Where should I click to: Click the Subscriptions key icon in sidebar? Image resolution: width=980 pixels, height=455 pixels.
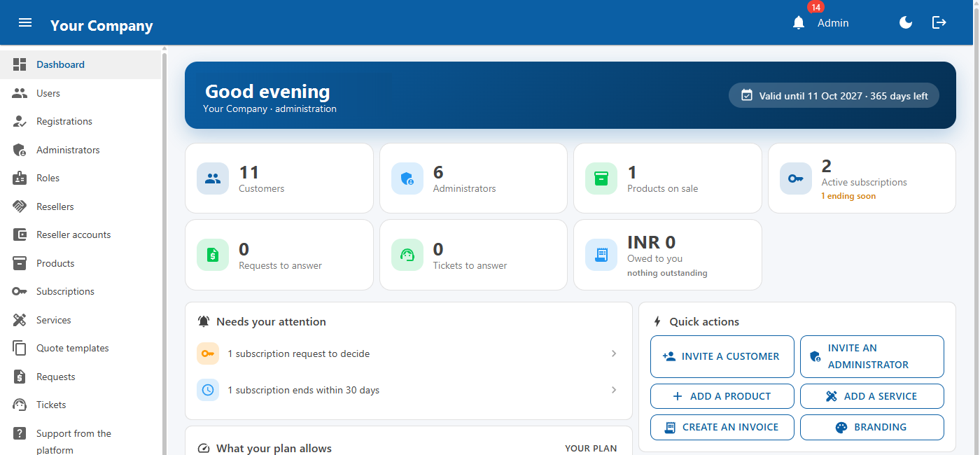click(20, 291)
